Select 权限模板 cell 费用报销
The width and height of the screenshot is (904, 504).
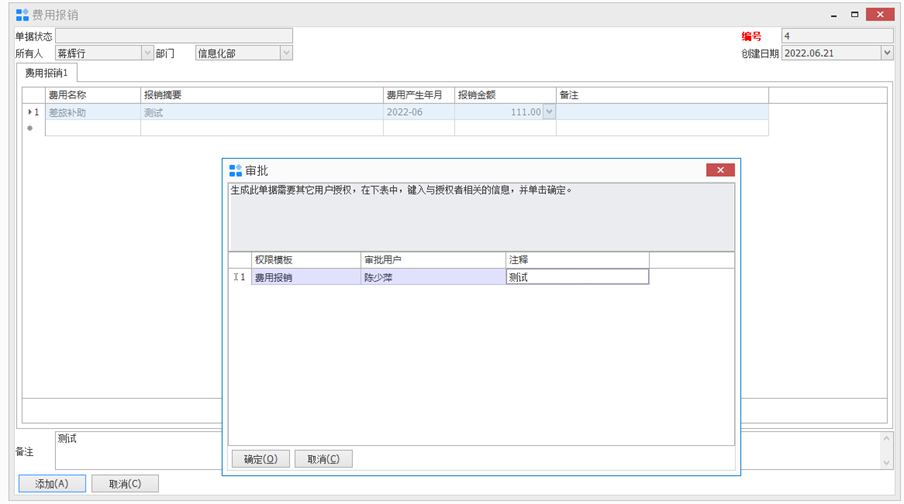pos(305,277)
